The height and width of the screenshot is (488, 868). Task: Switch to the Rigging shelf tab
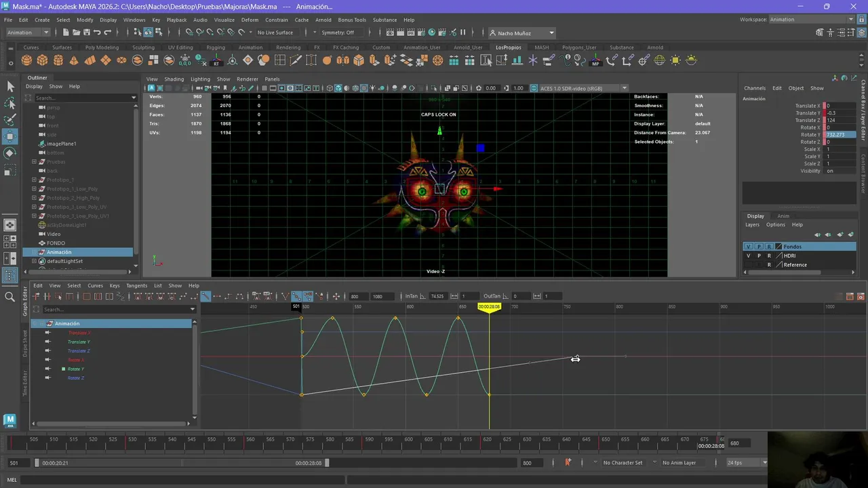(216, 47)
